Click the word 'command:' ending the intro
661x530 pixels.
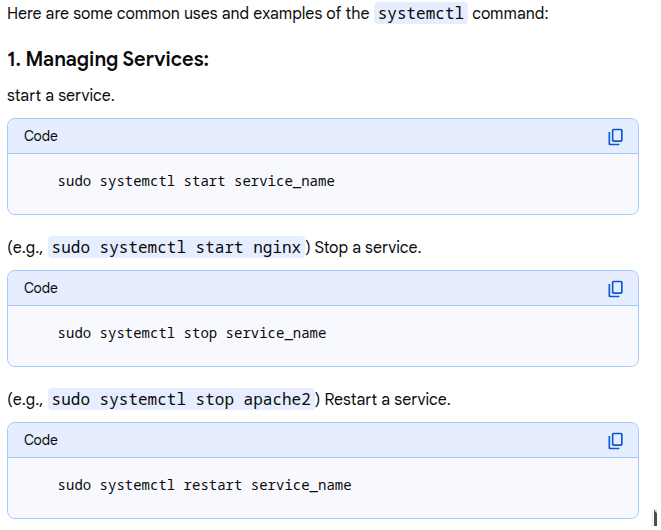510,16
